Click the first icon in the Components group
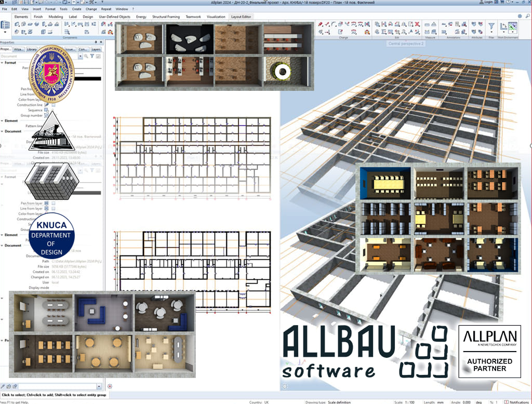Image resolution: width=532 pixels, height=404 pixels. coord(17,24)
